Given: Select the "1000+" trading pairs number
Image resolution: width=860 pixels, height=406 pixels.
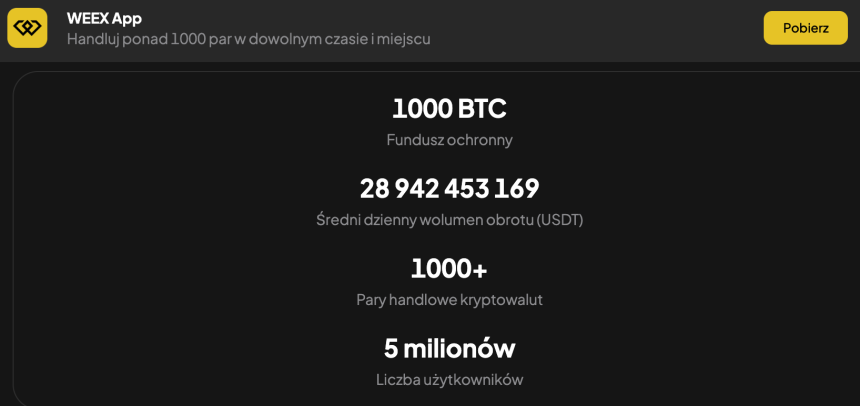Looking at the screenshot, I should point(449,268).
